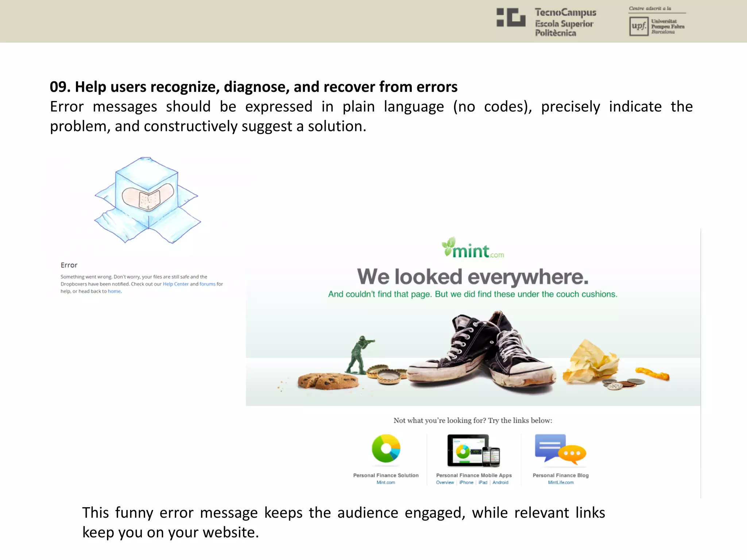Click 'Something went wrong' error message text

[142, 284]
